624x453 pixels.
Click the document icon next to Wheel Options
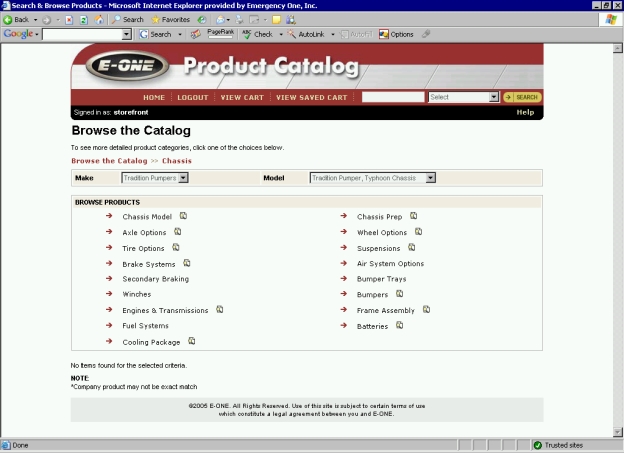[x=418, y=232]
